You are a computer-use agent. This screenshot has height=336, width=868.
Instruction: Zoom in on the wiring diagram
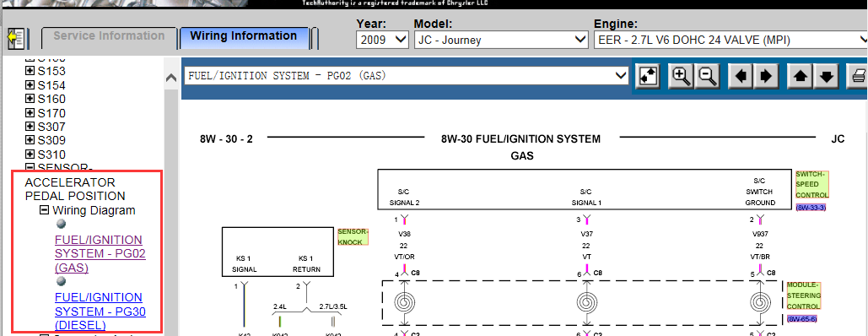click(x=681, y=76)
